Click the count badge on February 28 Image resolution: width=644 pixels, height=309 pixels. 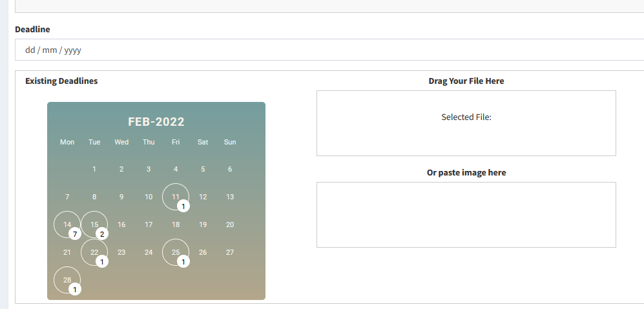[x=75, y=290]
